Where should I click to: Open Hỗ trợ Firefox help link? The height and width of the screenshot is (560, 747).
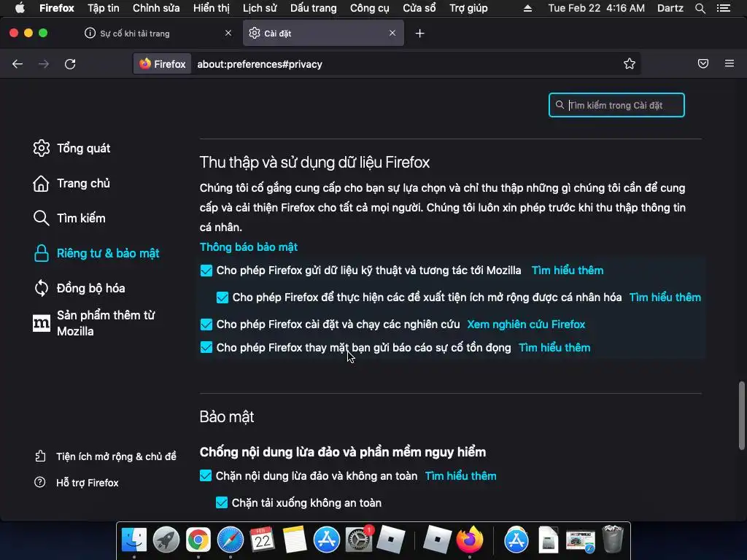point(76,483)
